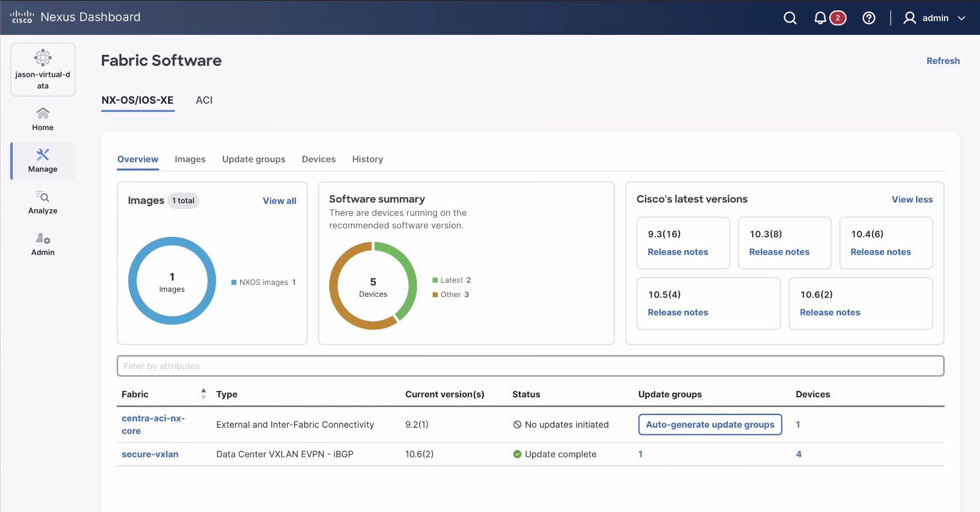Click the Devices donut chart in Software summary

[x=372, y=285]
